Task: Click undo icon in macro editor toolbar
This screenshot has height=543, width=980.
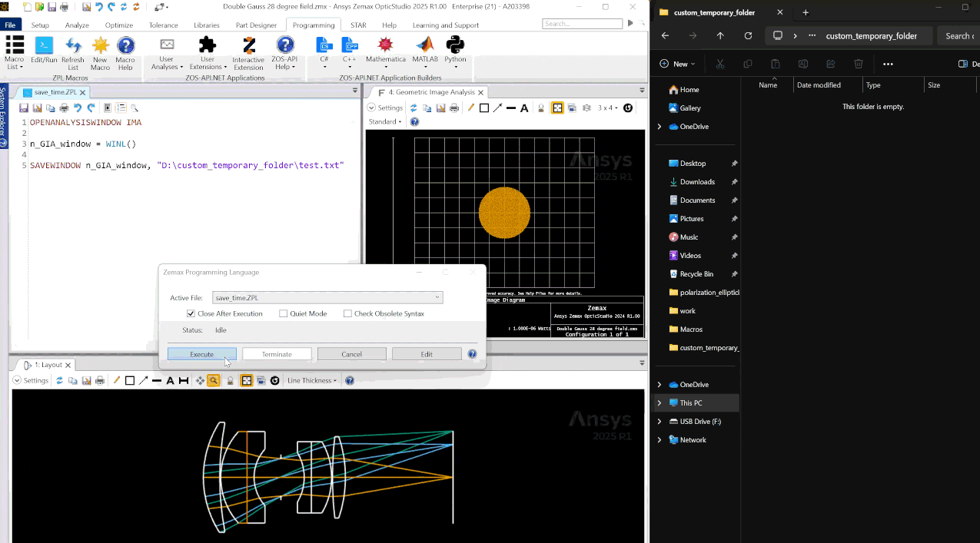Action: 78,108
